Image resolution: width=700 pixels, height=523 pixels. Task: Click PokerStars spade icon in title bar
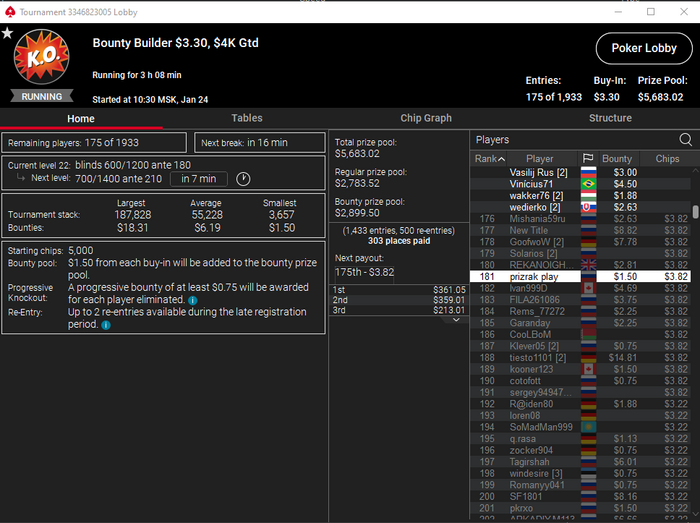pos(10,12)
